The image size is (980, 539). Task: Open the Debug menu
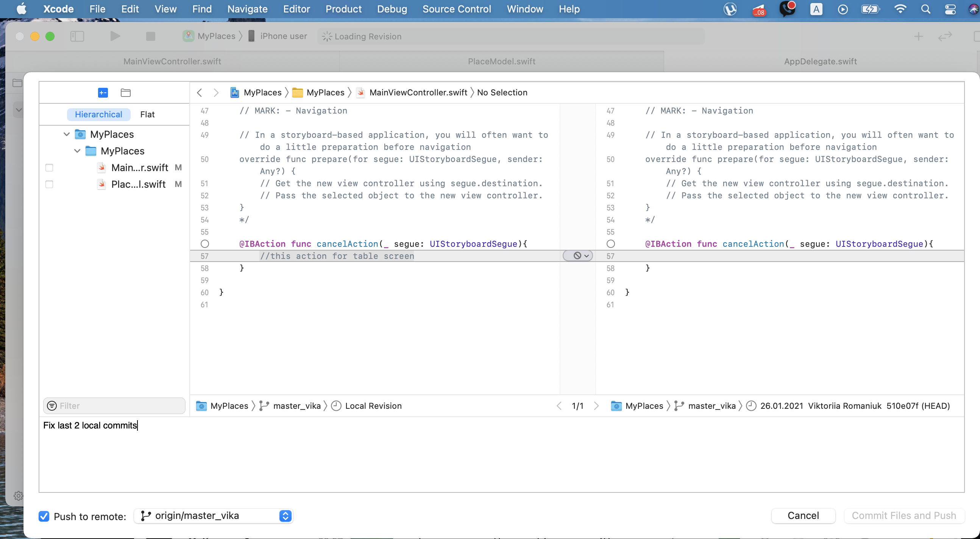coord(392,9)
